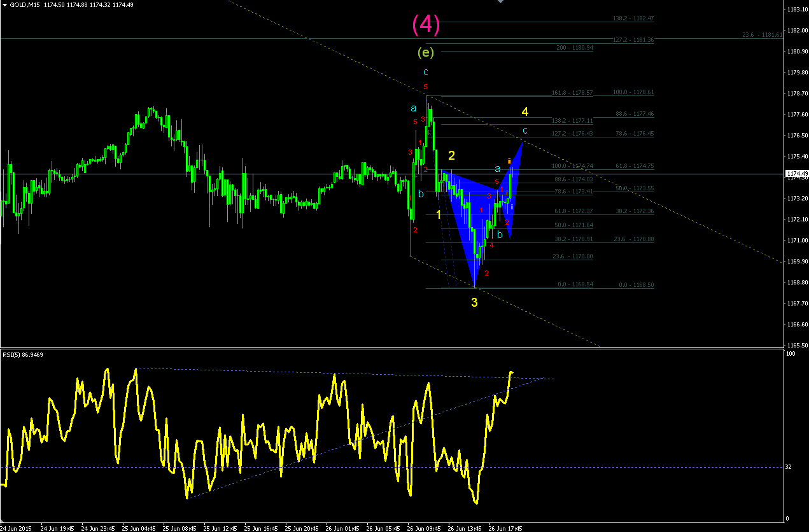
Task: Click price axis value 1167.70
Action: point(797,304)
